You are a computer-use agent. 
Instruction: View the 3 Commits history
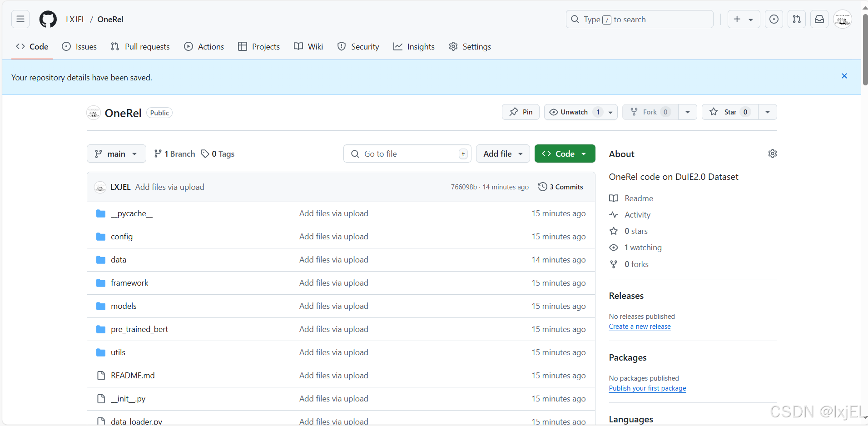tap(560, 187)
